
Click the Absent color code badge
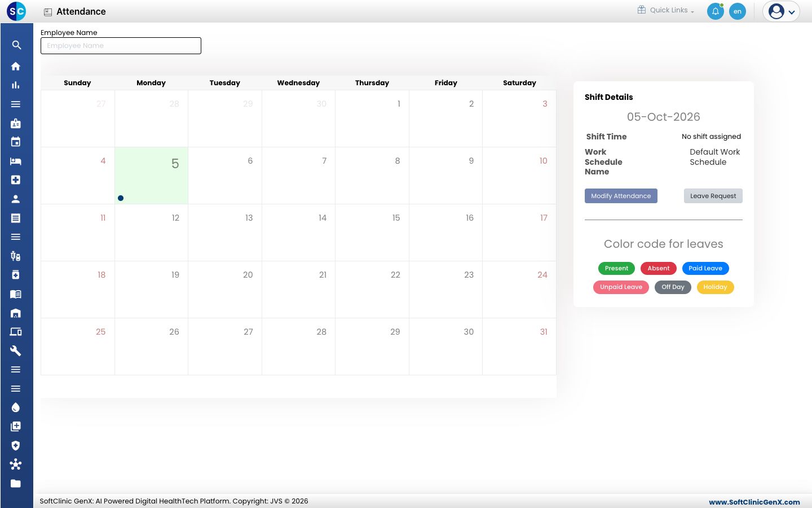659,268
